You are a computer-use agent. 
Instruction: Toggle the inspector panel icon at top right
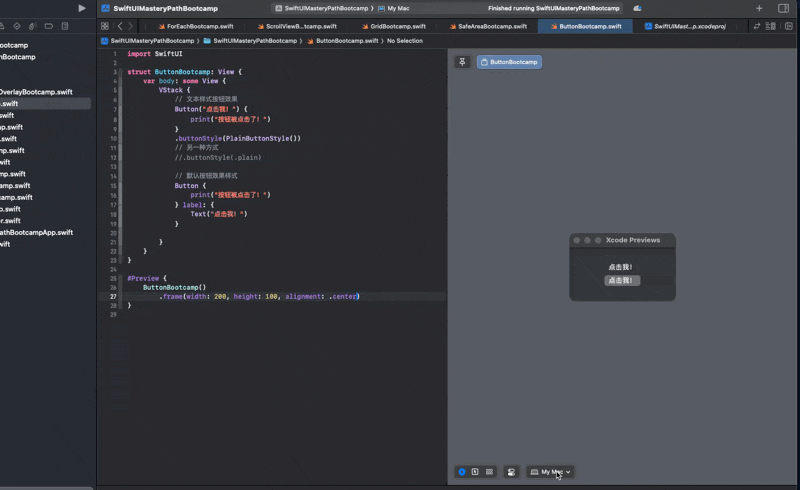pos(783,8)
